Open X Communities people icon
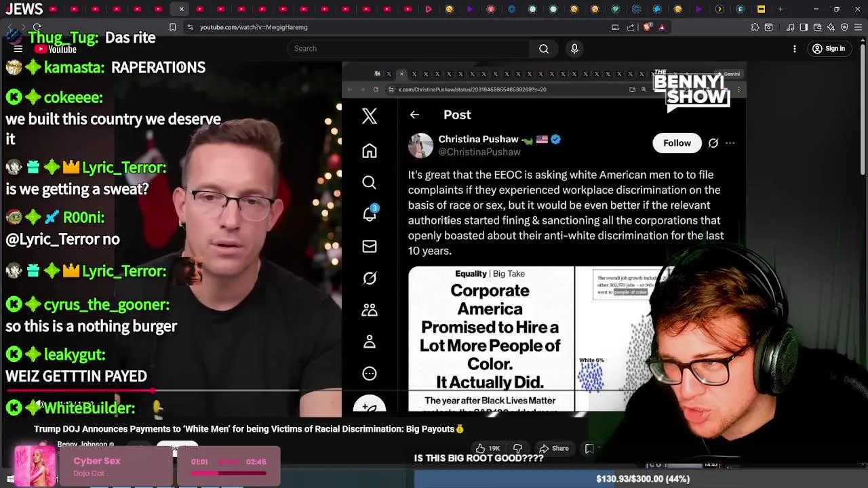The image size is (868, 488). [370, 310]
